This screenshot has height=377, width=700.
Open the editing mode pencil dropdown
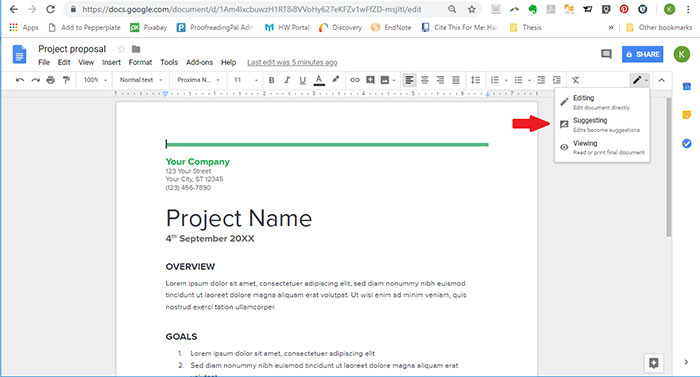(x=640, y=80)
